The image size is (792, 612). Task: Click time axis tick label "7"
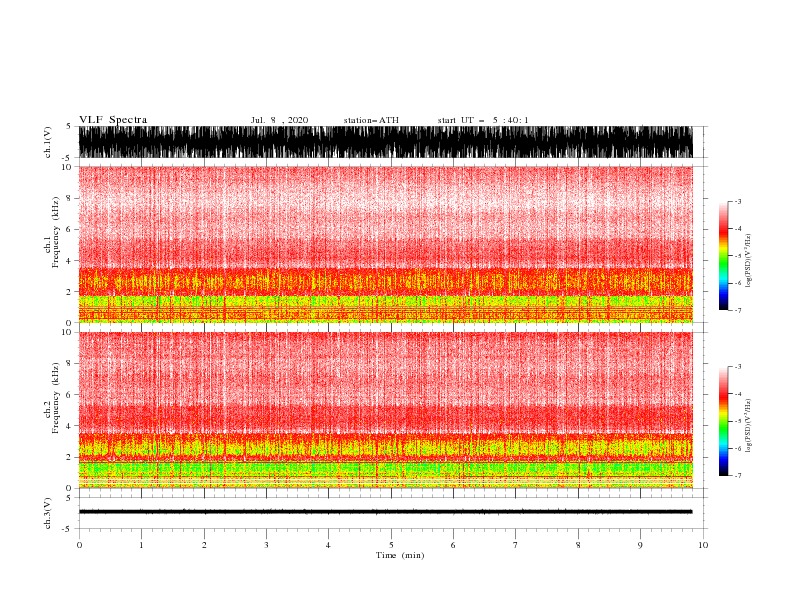516,545
